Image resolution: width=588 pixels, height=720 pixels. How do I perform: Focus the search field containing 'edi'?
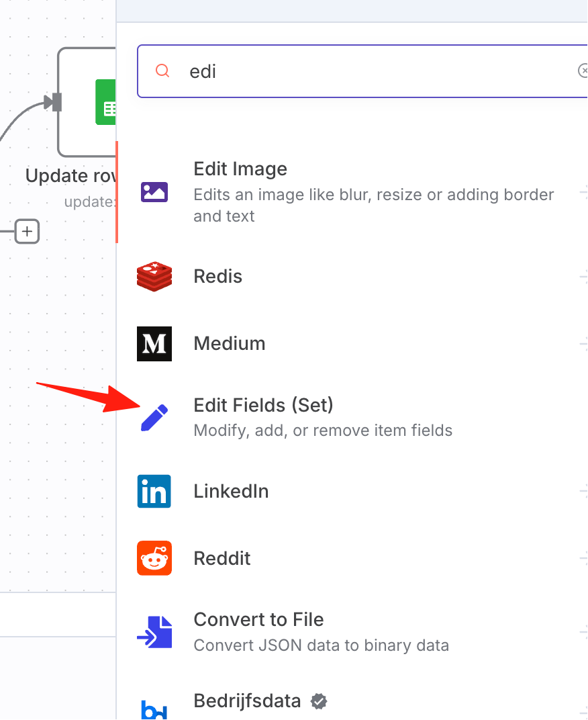click(x=362, y=71)
